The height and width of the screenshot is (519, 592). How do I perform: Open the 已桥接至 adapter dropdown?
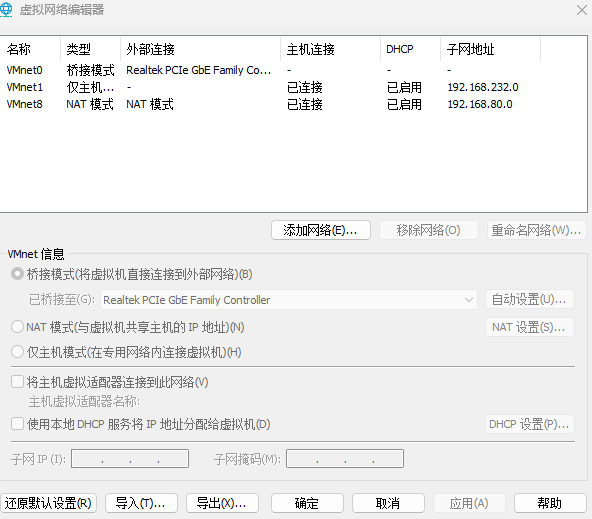tap(289, 300)
